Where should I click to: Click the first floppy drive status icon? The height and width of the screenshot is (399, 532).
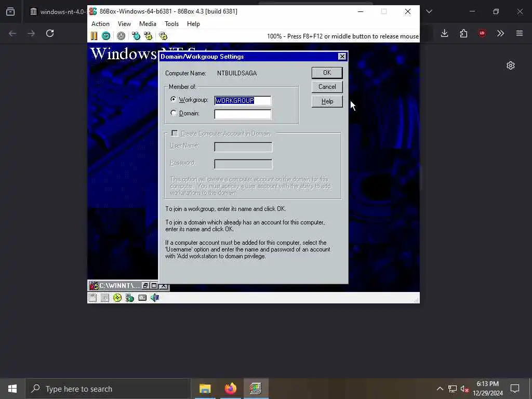(92, 298)
